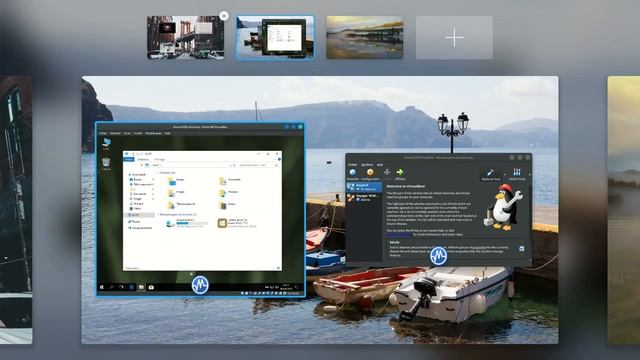Open Global Tools in VirtualBox Manager

coord(517,174)
